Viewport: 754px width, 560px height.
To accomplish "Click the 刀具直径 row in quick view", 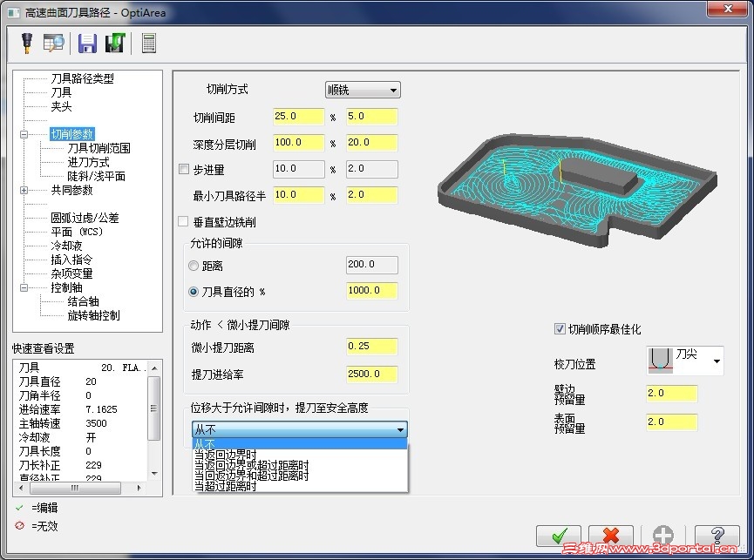I will (x=80, y=381).
